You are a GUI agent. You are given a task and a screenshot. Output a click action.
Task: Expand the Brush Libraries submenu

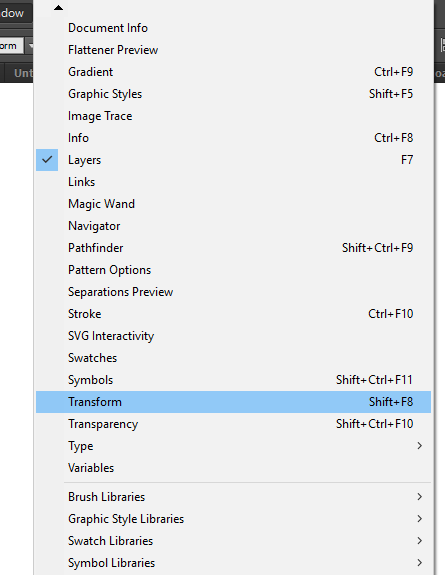[x=233, y=497]
